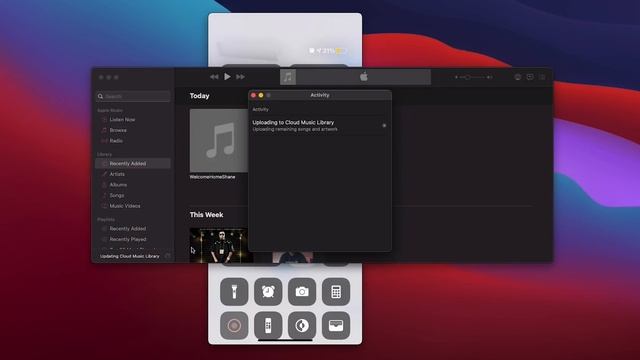
Task: Click the fast-forward next track button
Action: (x=240, y=77)
